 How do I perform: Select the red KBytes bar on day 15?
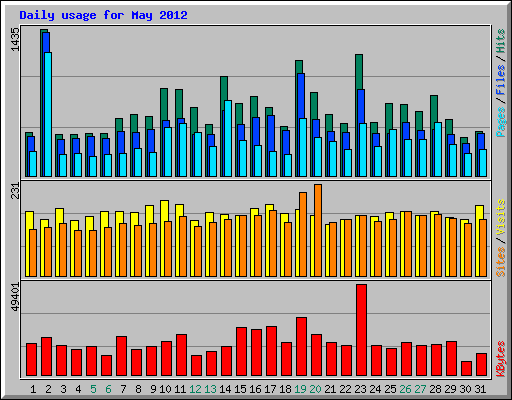tap(241, 352)
